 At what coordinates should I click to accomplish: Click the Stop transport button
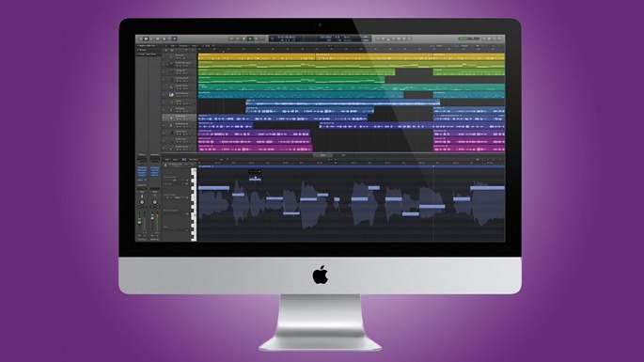coord(243,39)
